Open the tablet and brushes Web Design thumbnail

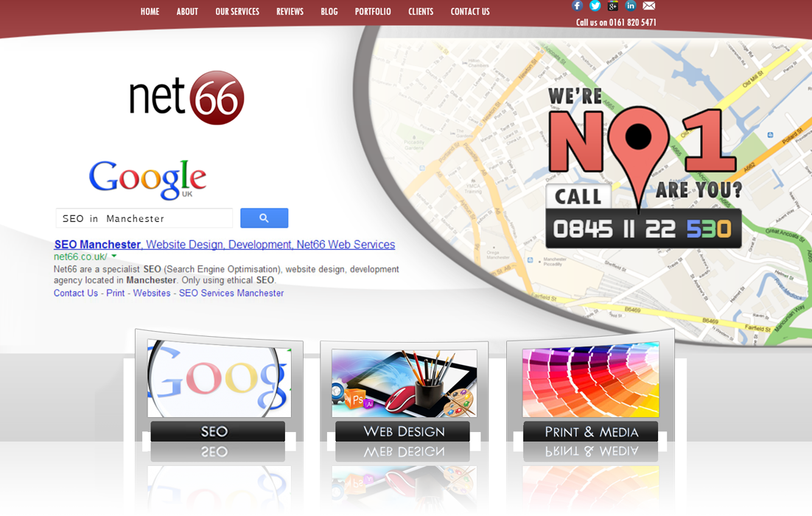(405, 383)
